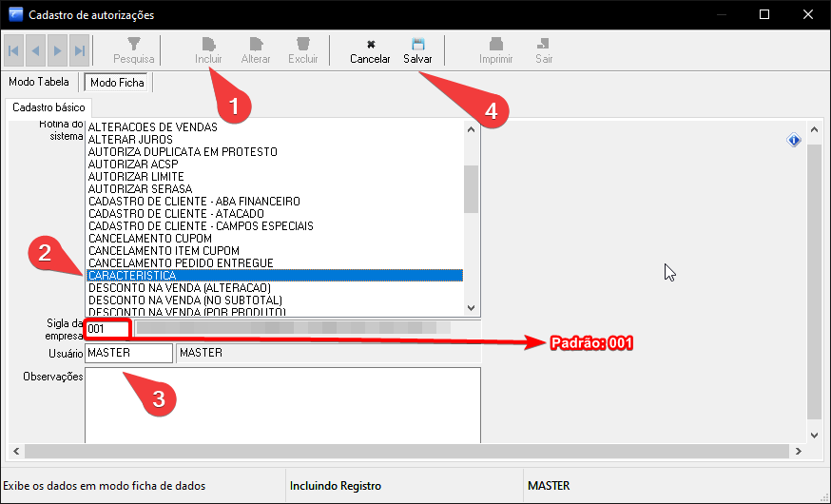Go to last record navigation arrow
Viewport: 831px width, 504px height.
coord(79,50)
